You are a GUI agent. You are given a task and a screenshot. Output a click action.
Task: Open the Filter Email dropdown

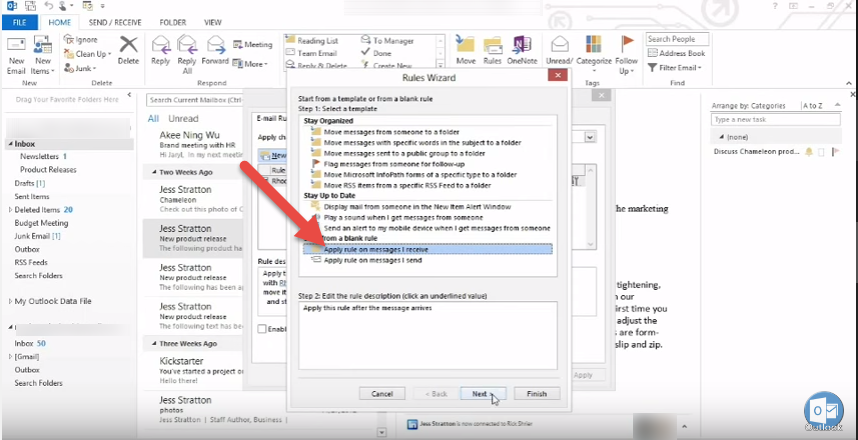pos(675,67)
